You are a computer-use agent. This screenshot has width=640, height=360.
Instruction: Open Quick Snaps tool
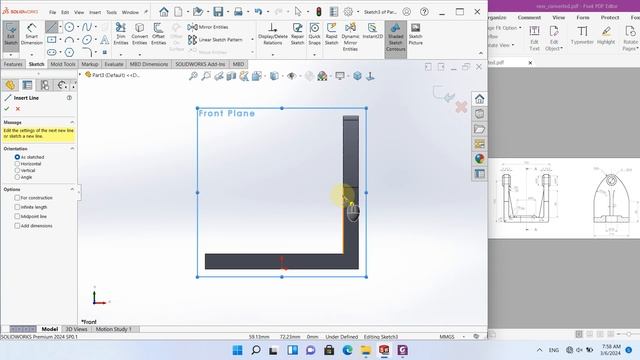[314, 34]
